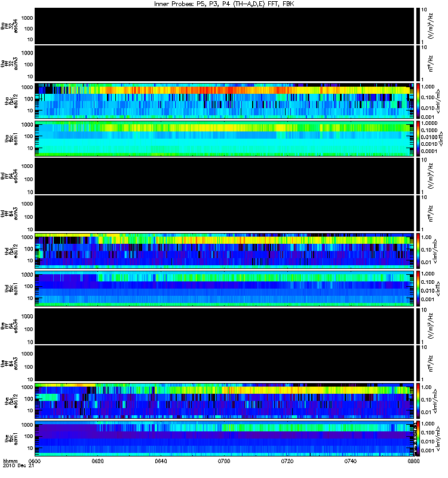Screen dimensions: 448x478
Task: Click the "hhmm" axis unit label
Action: (x=10, y=461)
